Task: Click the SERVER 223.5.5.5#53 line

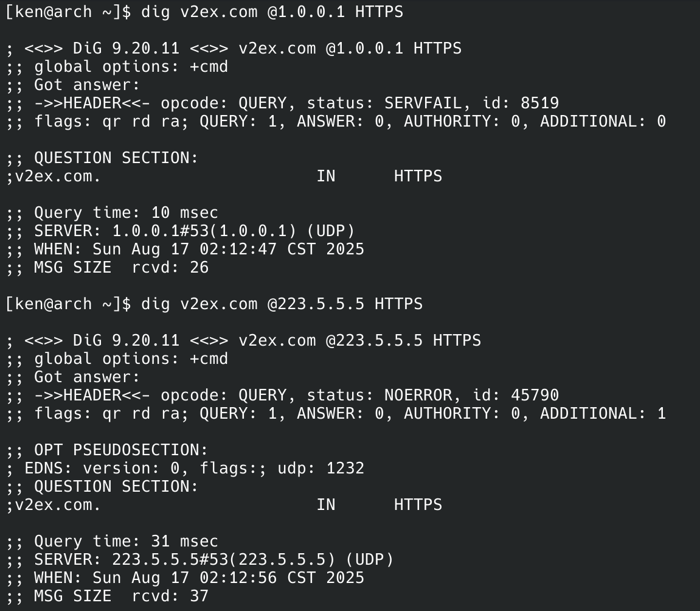Action: [x=213, y=560]
